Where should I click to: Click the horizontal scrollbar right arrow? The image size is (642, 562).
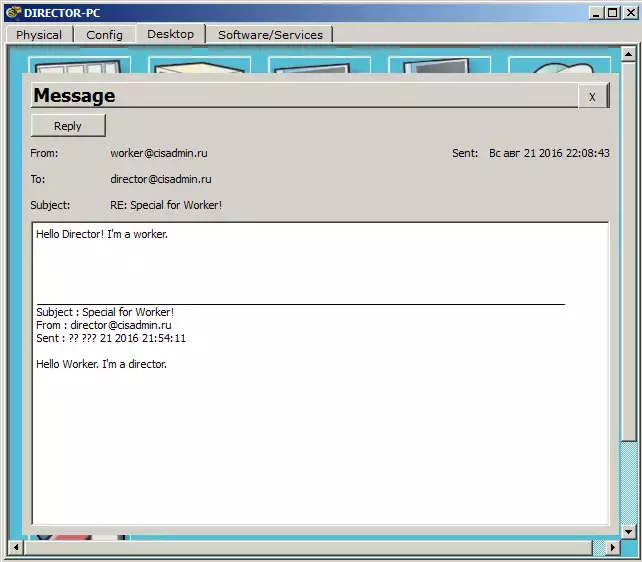point(613,547)
